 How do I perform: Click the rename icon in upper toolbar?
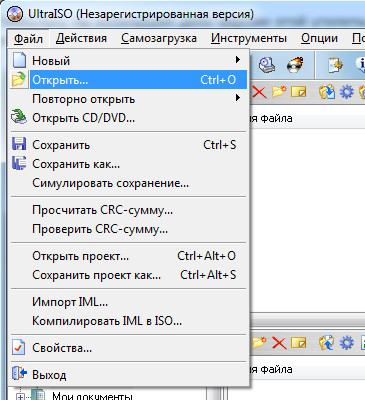click(299, 92)
